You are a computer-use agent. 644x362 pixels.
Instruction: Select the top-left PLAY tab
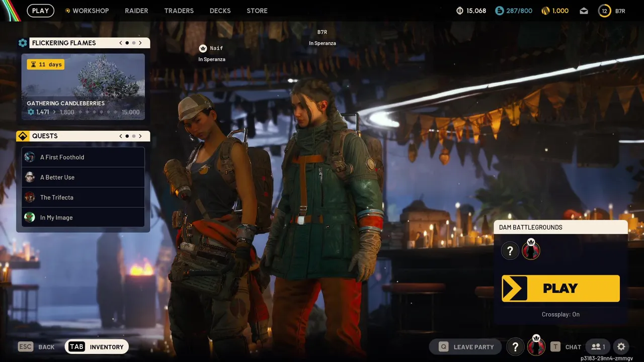point(40,11)
